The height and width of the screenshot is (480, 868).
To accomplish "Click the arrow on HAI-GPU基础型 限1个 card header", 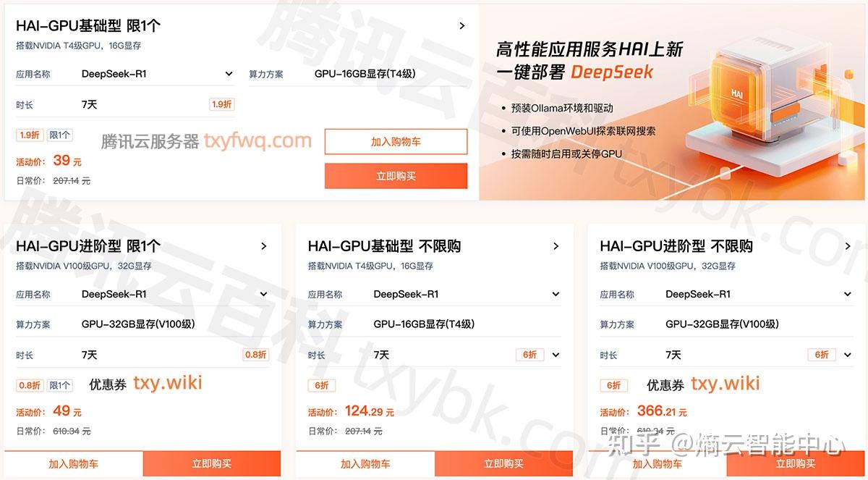I will pos(462,25).
